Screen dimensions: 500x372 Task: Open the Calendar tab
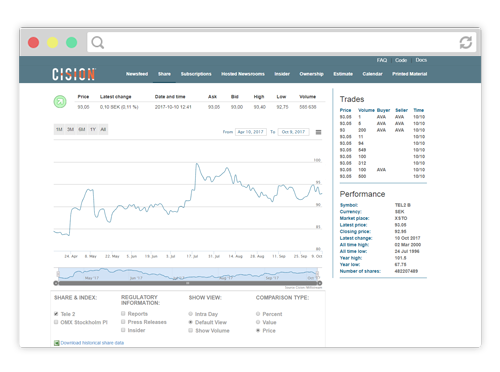pos(372,74)
